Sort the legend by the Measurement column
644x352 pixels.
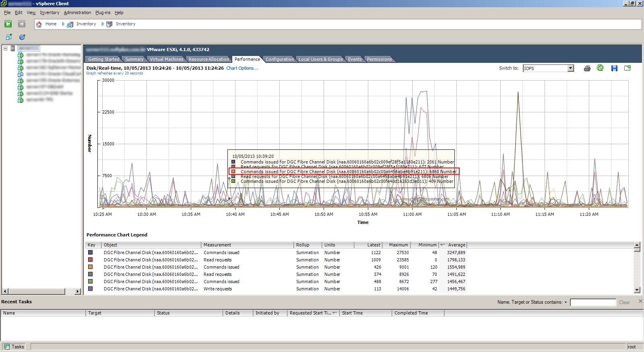[248, 245]
